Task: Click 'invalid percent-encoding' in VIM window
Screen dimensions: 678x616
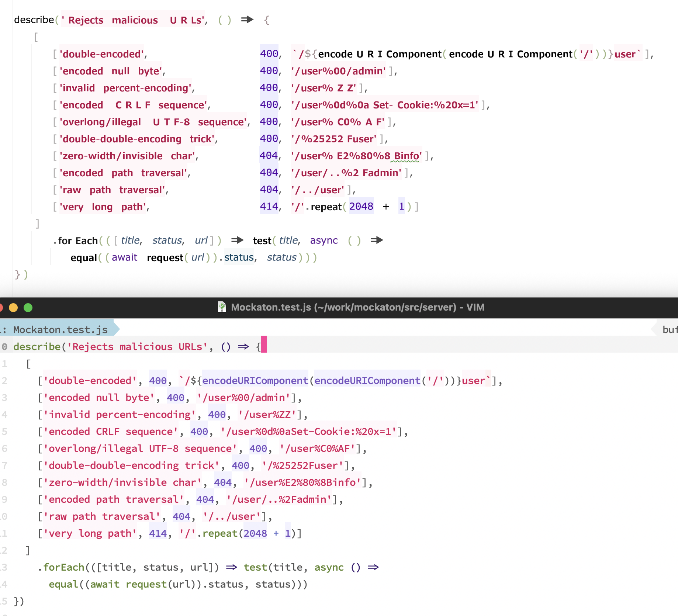Action: [x=120, y=414]
